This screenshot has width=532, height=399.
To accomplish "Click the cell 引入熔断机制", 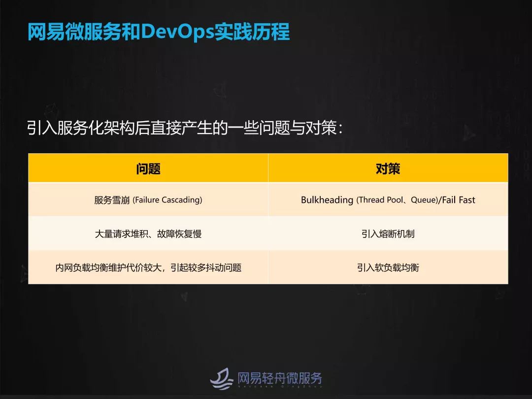I will click(388, 233).
